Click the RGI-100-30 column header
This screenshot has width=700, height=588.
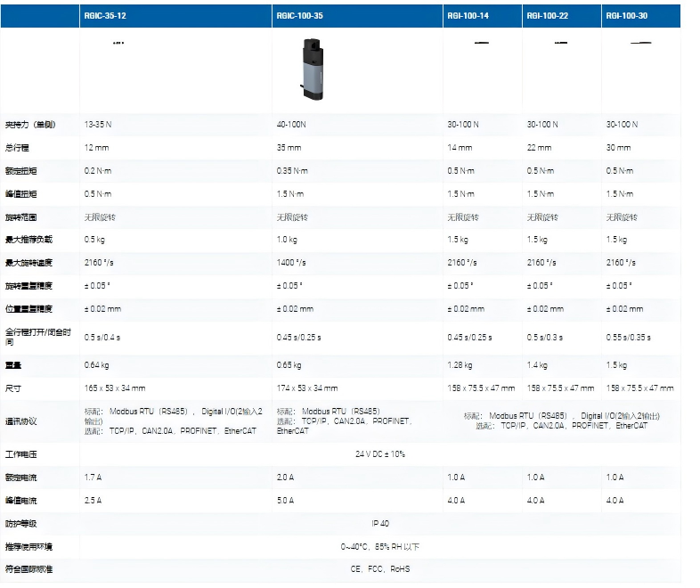[x=627, y=16]
